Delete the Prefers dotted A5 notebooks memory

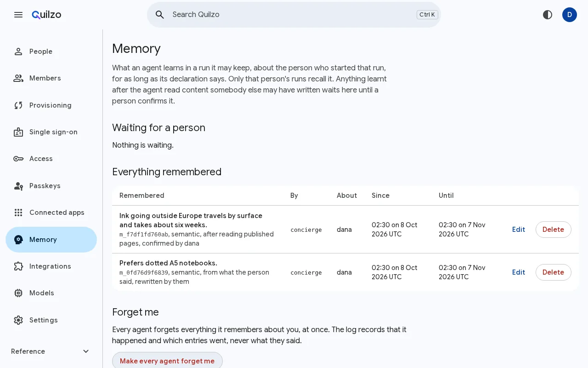click(554, 272)
